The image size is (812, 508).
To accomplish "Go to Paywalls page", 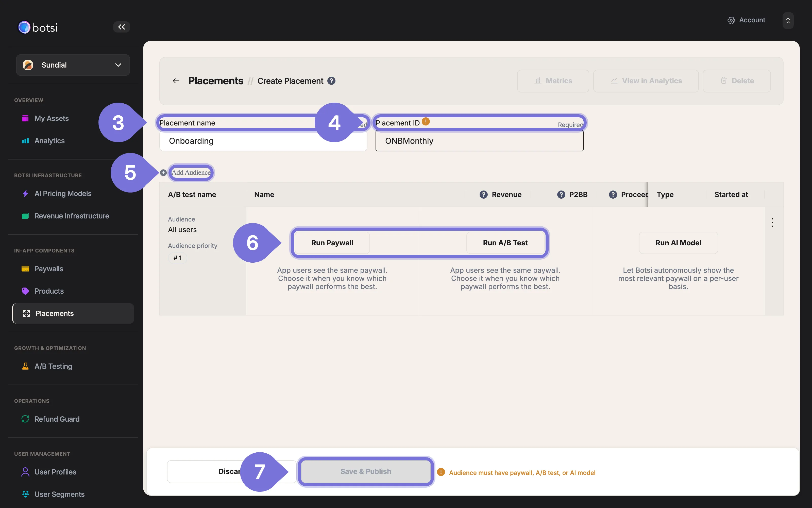I will (49, 269).
